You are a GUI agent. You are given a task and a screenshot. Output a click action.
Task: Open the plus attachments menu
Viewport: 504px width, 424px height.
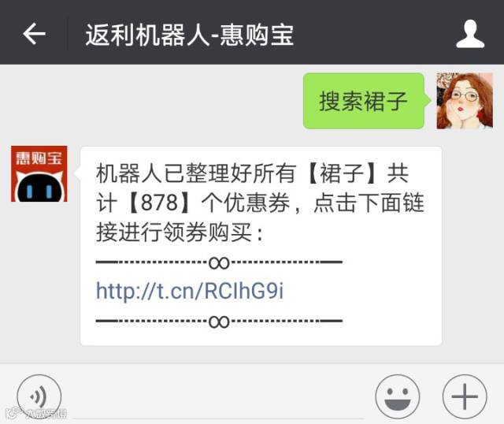[x=465, y=396]
